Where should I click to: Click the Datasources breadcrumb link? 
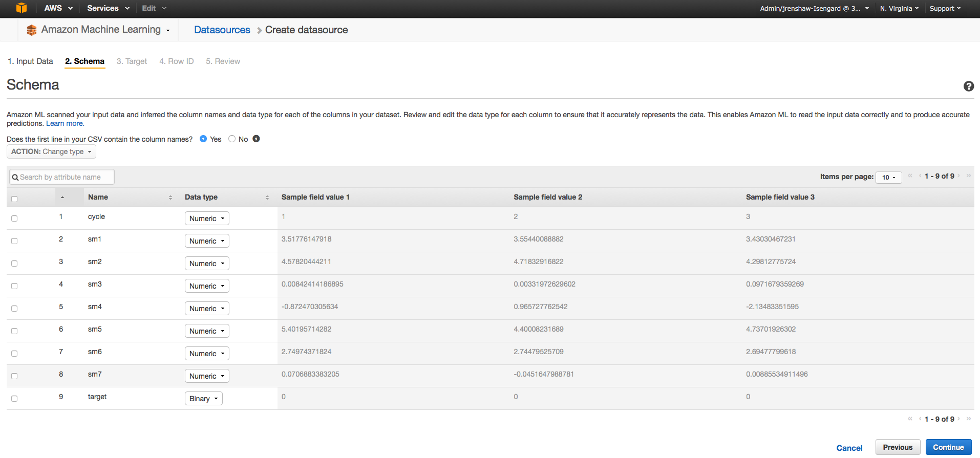pos(222,30)
